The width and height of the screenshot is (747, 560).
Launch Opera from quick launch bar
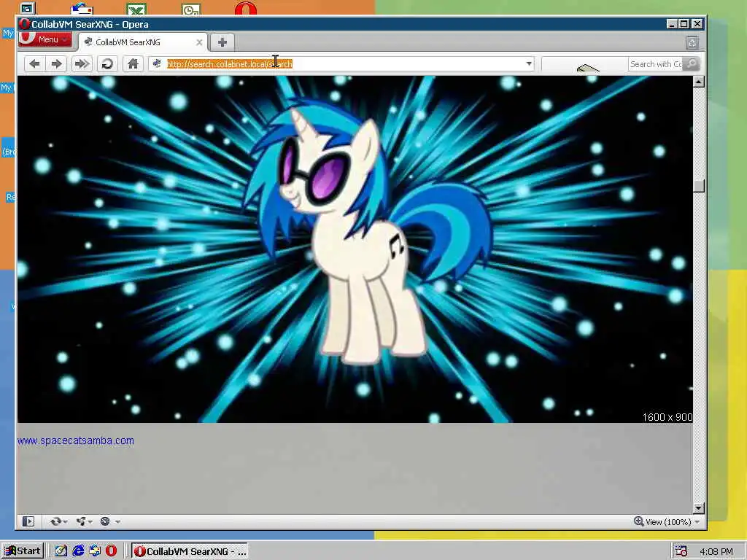click(112, 551)
